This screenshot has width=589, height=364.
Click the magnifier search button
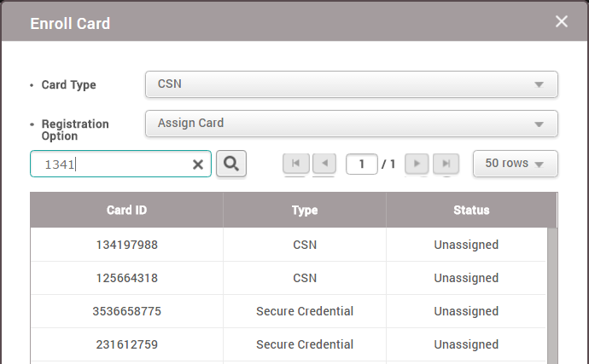tap(231, 164)
